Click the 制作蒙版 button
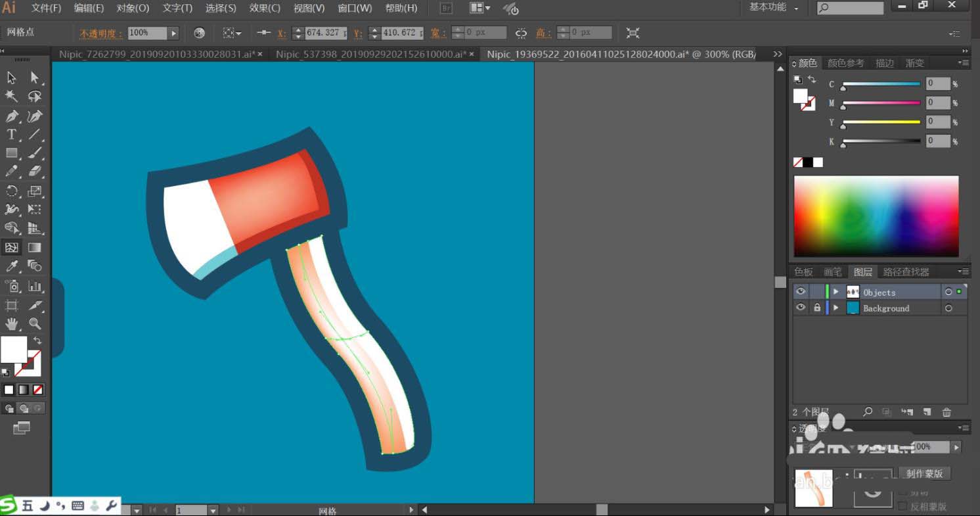Image resolution: width=980 pixels, height=516 pixels. point(924,473)
